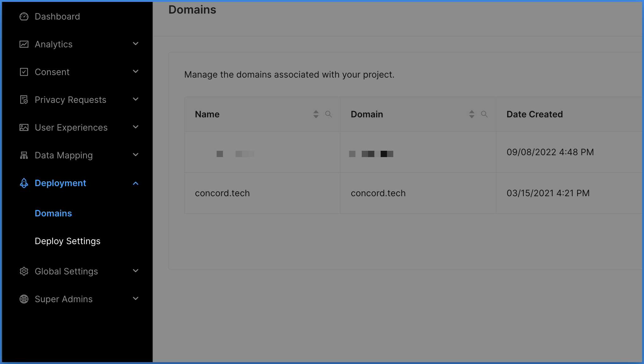Select the Domains menu item
The image size is (644, 364).
(x=53, y=213)
